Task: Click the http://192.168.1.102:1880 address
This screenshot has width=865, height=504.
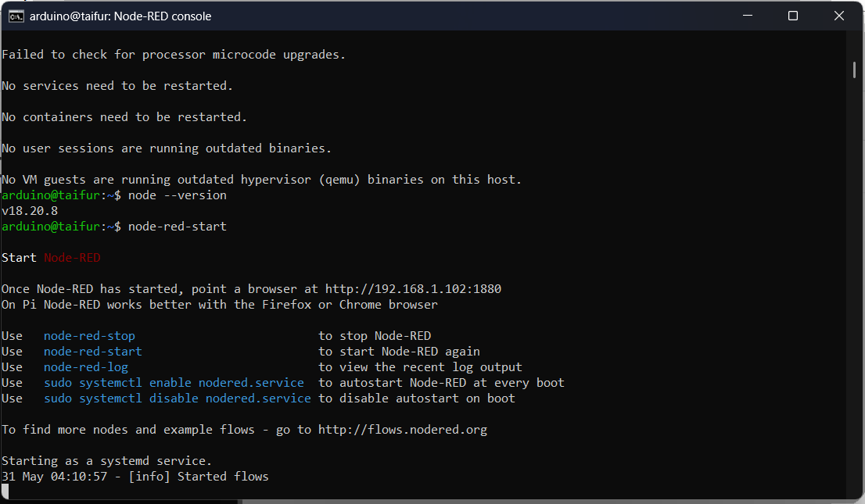Action: (413, 289)
